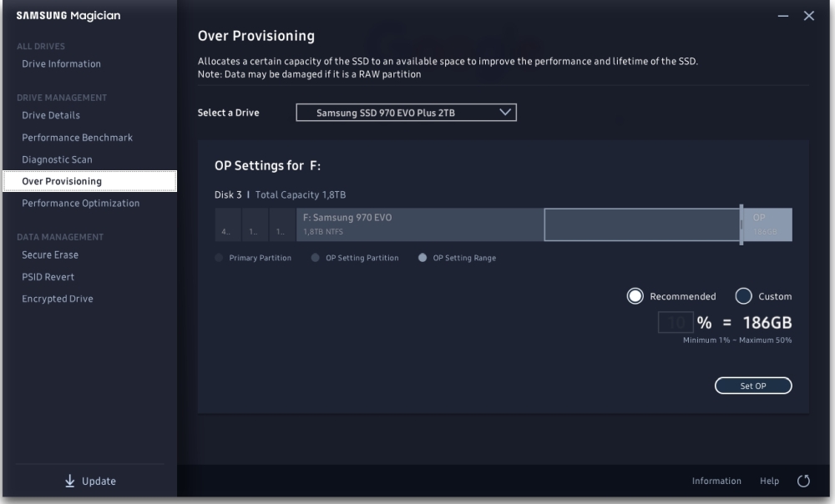Click the OP percentage input field
The width and height of the screenshot is (835, 504).
pos(676,323)
